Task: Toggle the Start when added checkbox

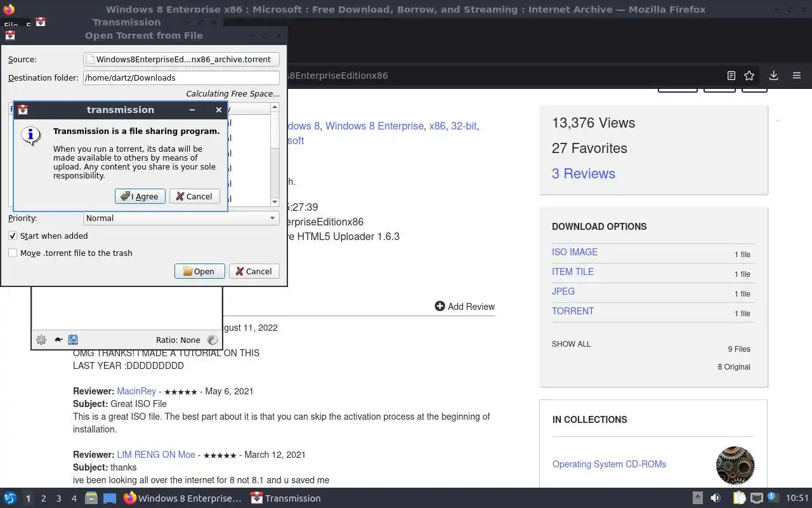Action: point(13,236)
